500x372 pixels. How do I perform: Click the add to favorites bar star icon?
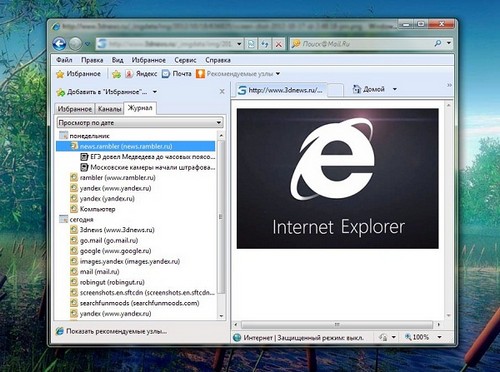(x=116, y=74)
